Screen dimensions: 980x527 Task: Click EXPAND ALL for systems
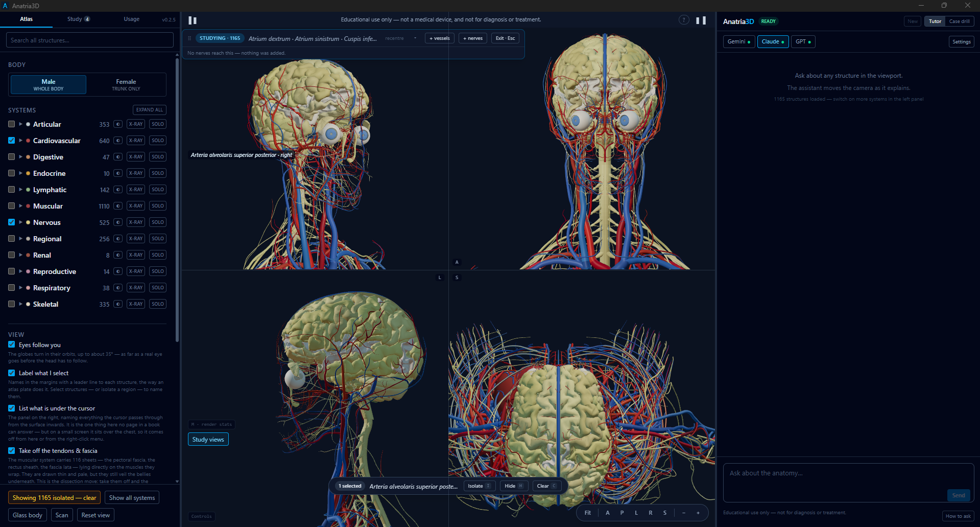[x=150, y=110]
